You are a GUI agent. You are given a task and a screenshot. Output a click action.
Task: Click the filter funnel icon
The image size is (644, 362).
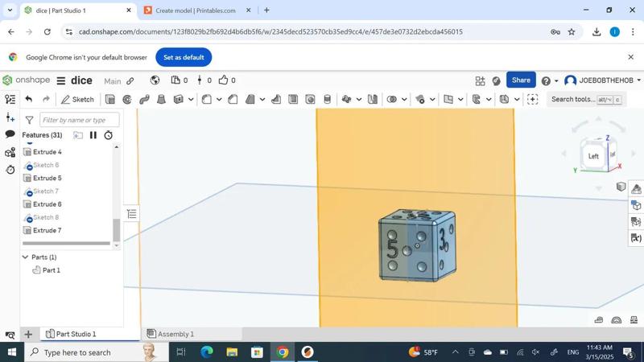[29, 120]
